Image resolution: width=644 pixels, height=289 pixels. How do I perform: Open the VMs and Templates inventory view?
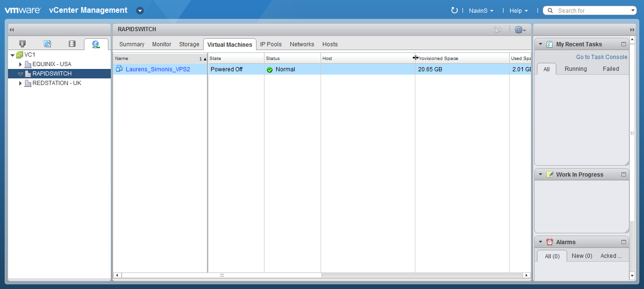tap(47, 44)
